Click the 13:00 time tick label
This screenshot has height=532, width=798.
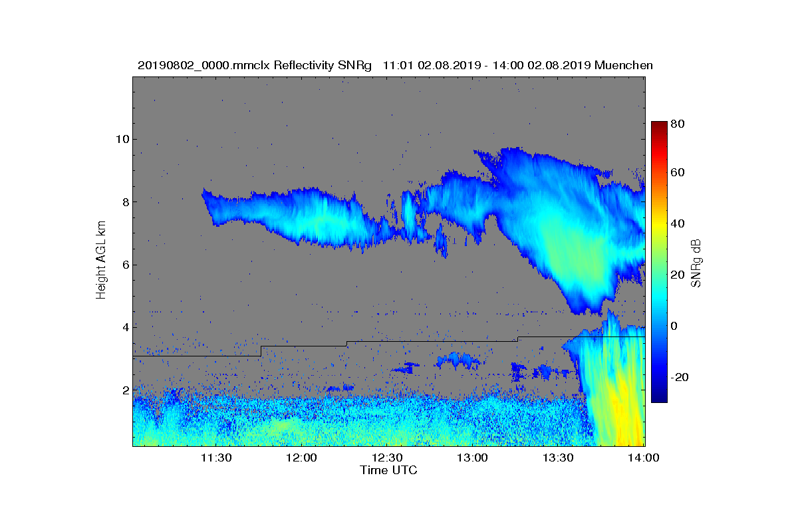(x=473, y=458)
